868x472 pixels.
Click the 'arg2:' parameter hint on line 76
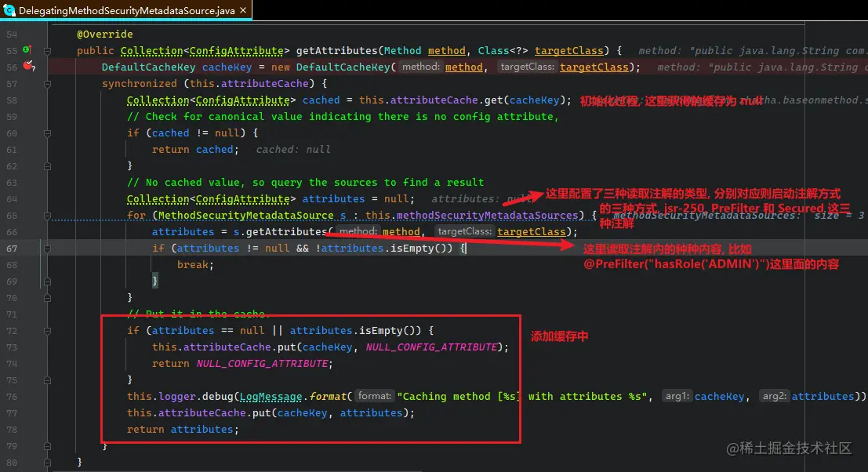[773, 396]
